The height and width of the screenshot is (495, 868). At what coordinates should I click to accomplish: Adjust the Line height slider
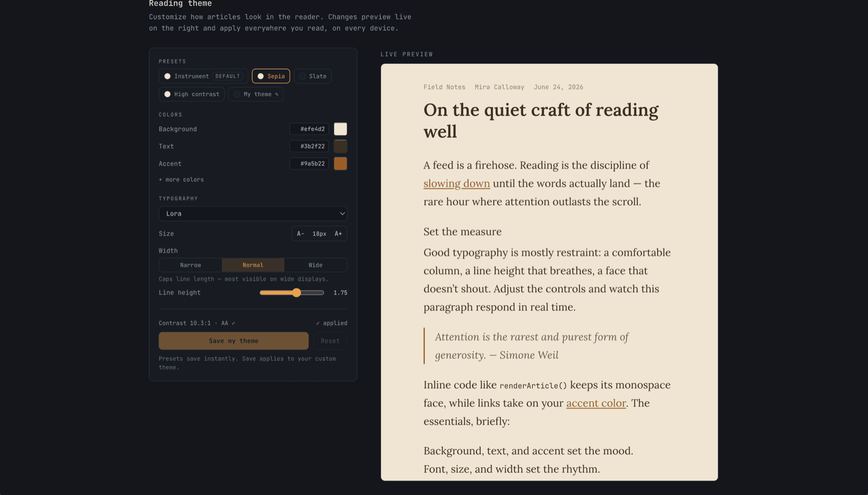click(292, 293)
